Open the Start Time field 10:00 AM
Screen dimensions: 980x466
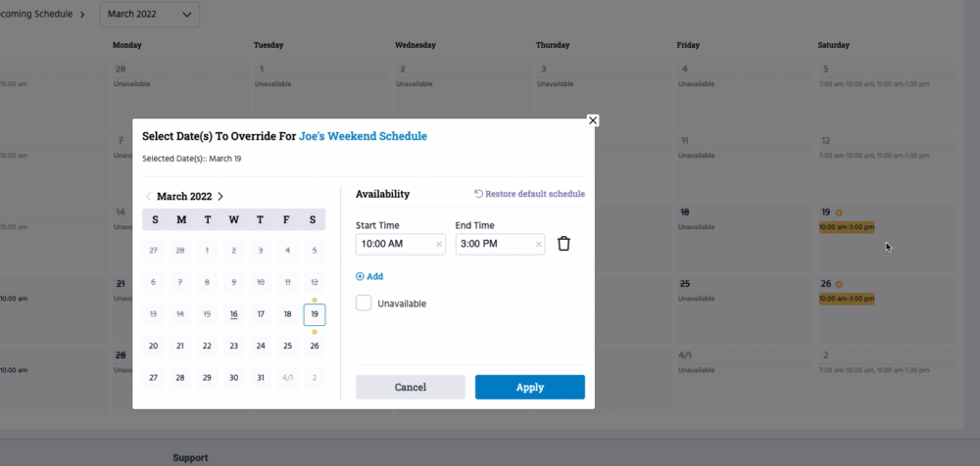click(x=394, y=244)
